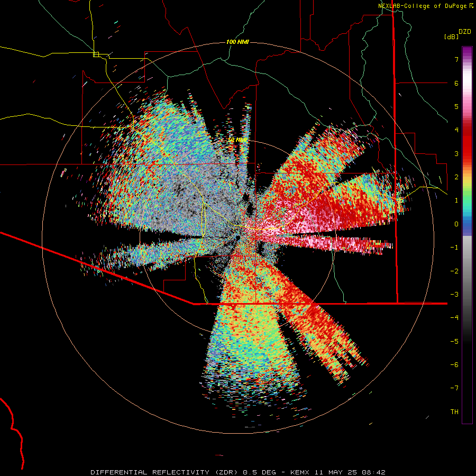
Task: Click the -2 dB scale label
Action: coord(454,271)
